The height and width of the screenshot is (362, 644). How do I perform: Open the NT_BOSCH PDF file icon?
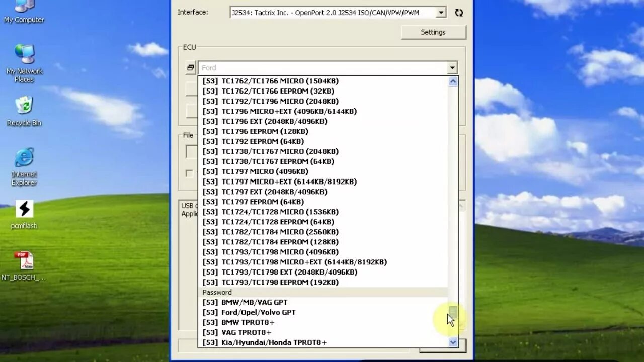pyautogui.click(x=24, y=266)
